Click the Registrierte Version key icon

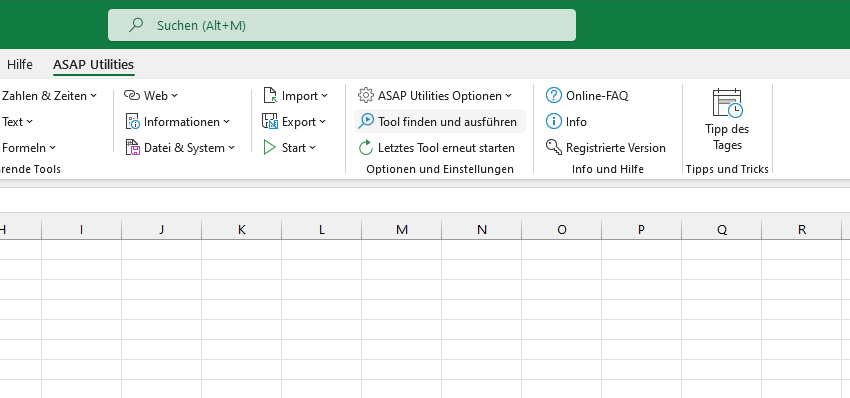click(x=553, y=147)
